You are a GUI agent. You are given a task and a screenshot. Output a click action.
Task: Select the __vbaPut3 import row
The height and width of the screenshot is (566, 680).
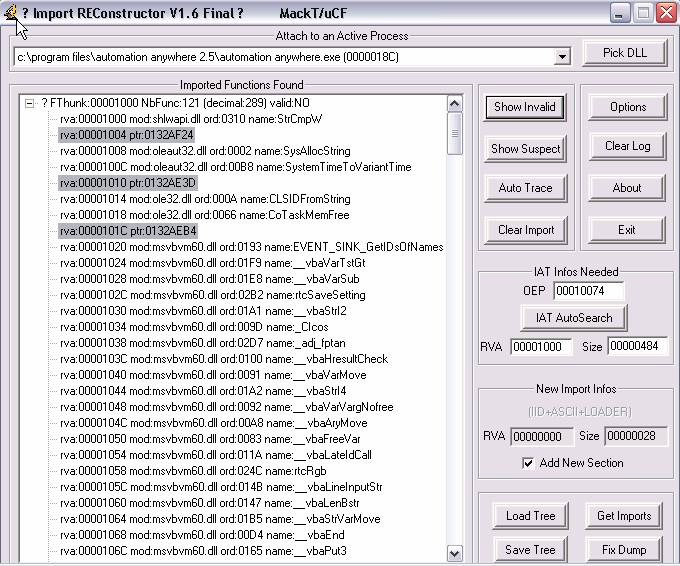203,551
